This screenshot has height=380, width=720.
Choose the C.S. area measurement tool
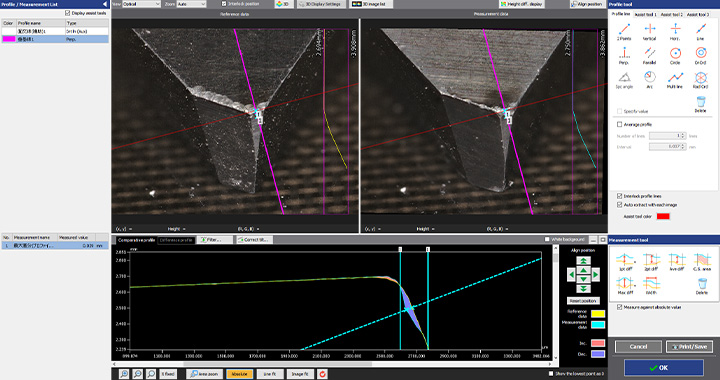702,262
